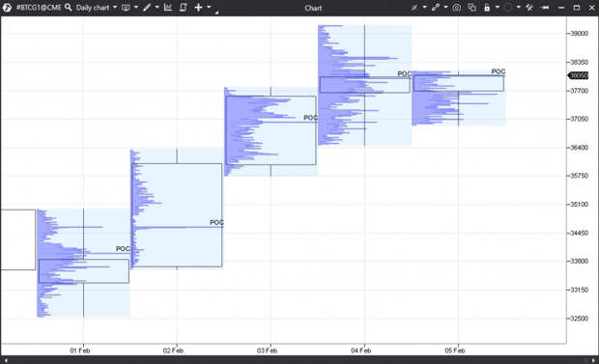The width and height of the screenshot is (599, 364).
Task: Click the horizontal scrollbar track
Action: (x=299, y=360)
